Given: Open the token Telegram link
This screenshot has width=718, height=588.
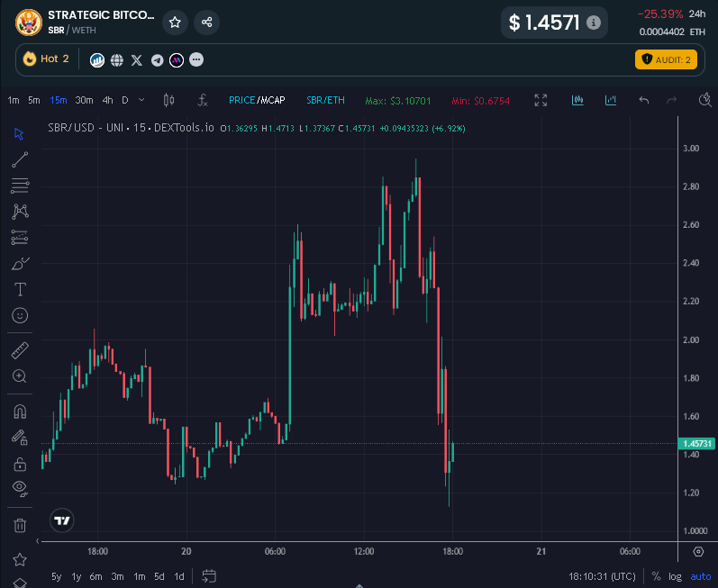Looking at the screenshot, I should 157,60.
